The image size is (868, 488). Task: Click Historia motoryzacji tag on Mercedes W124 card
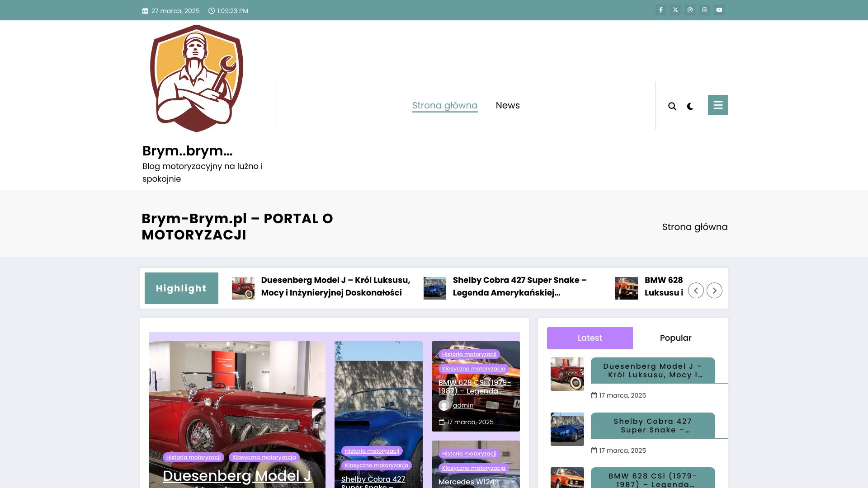pos(469,454)
